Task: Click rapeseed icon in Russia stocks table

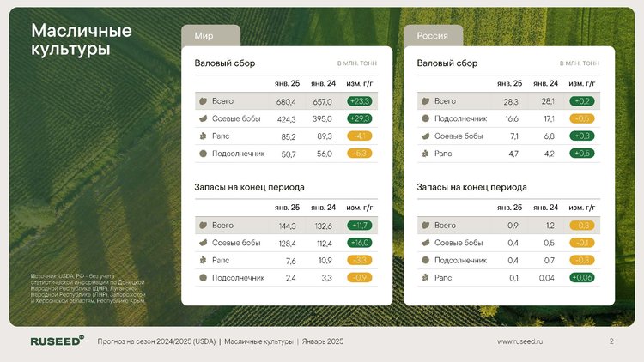Action: 426,278
